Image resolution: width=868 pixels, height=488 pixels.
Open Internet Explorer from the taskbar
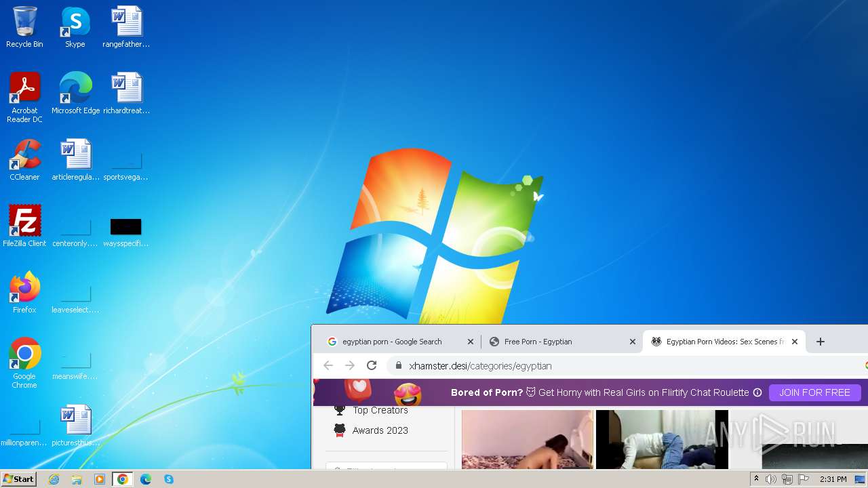pyautogui.click(x=54, y=479)
